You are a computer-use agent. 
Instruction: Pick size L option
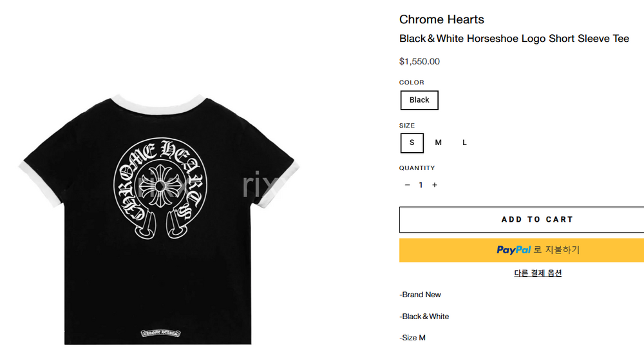pyautogui.click(x=464, y=142)
